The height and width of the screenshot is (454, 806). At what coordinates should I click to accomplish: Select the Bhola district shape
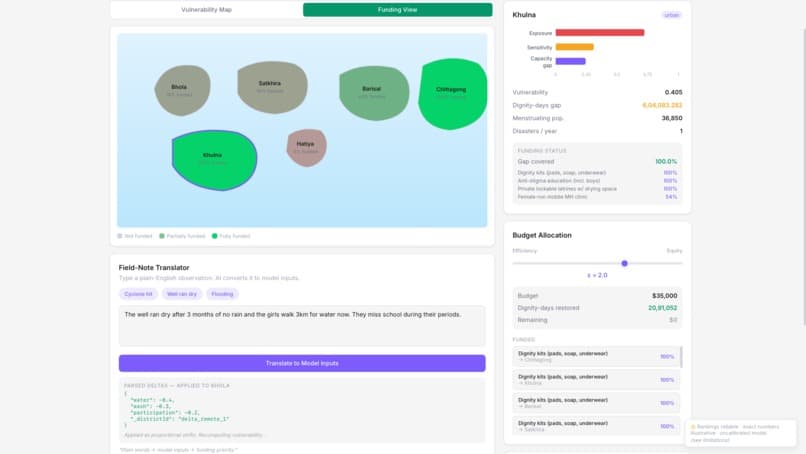click(x=182, y=90)
